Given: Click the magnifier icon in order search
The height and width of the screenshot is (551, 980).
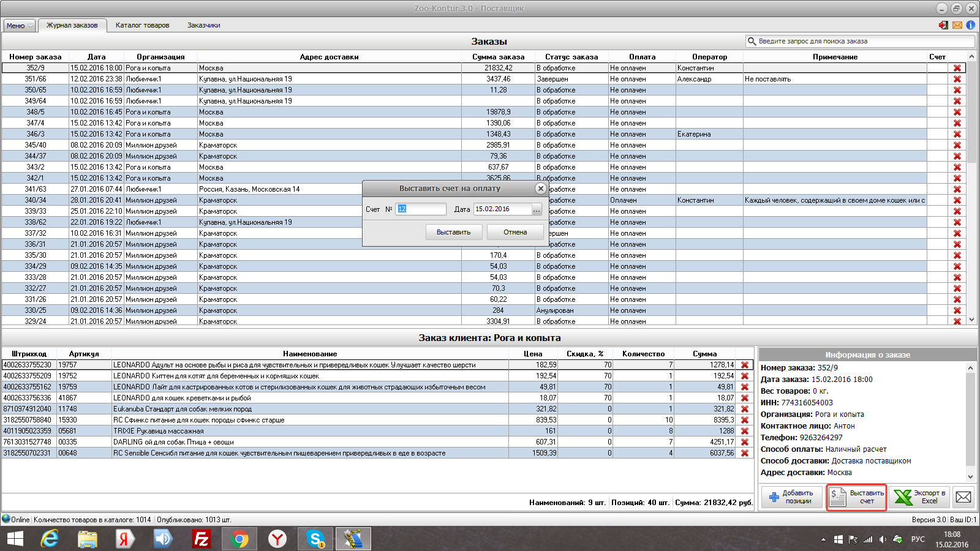Looking at the screenshot, I should coord(752,41).
